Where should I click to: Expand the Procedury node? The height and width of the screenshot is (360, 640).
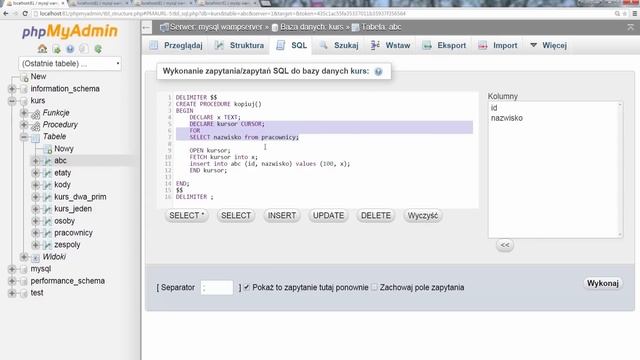click(x=24, y=124)
